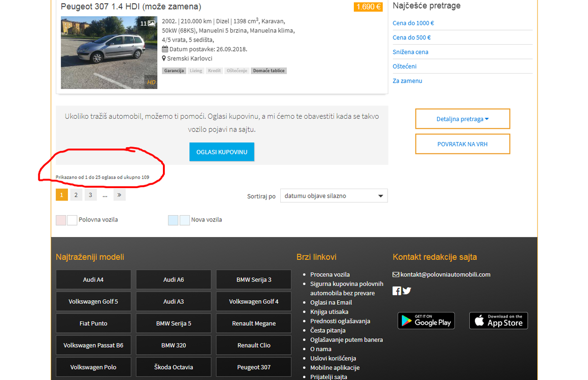
Task: Select Volkswagen Golf 5 model button
Action: coord(93,301)
